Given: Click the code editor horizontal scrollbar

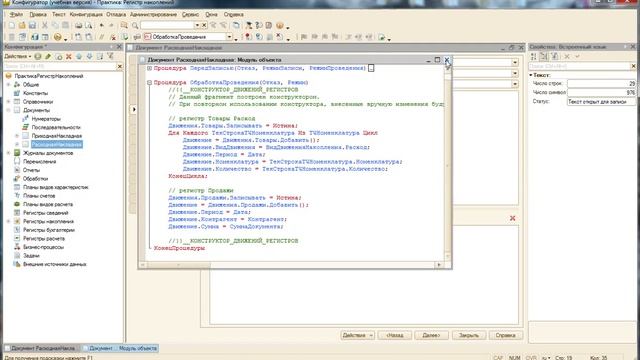Looking at the screenshot, I should [x=291, y=265].
